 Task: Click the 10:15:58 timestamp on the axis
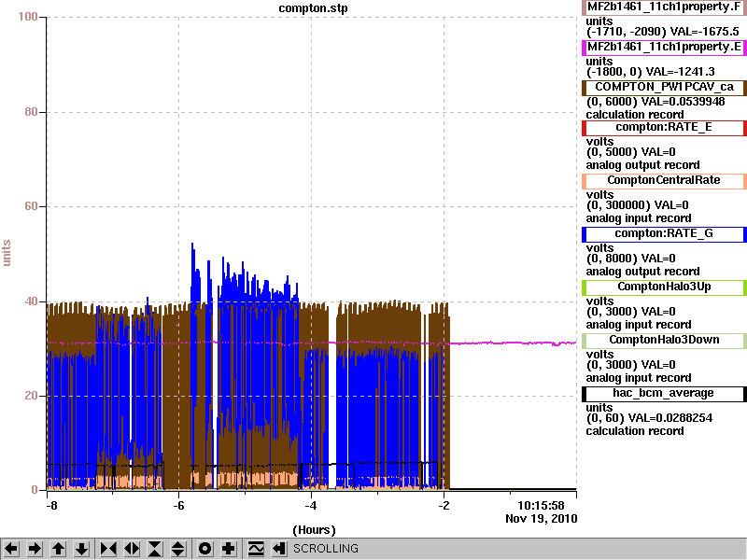click(x=541, y=506)
